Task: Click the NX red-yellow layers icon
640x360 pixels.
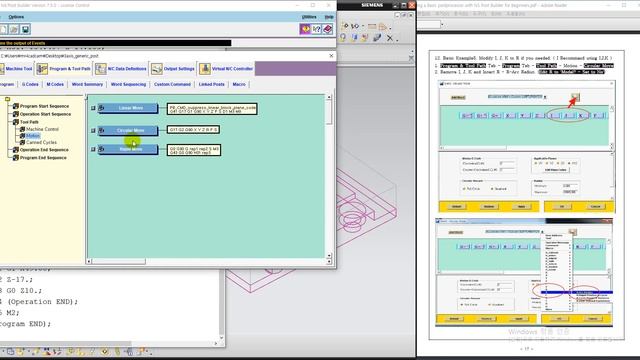Action: (x=365, y=38)
